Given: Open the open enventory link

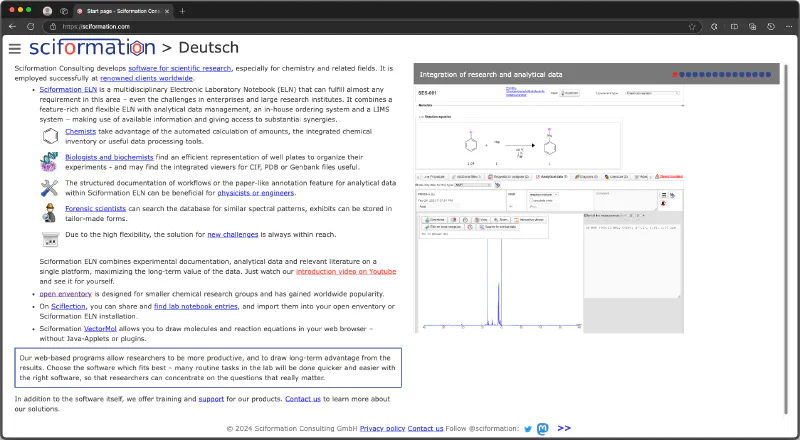Looking at the screenshot, I should (x=65, y=294).
